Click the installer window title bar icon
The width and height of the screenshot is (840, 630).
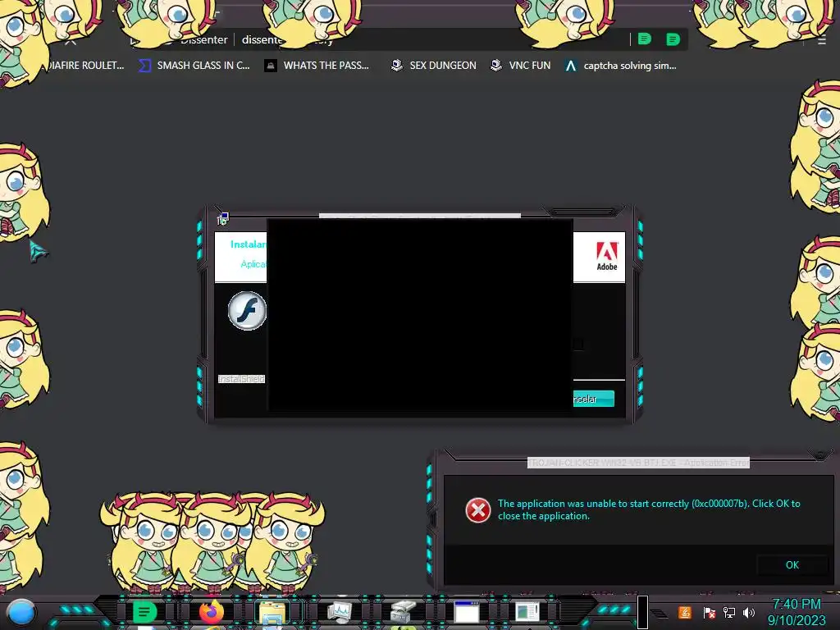pyautogui.click(x=222, y=218)
